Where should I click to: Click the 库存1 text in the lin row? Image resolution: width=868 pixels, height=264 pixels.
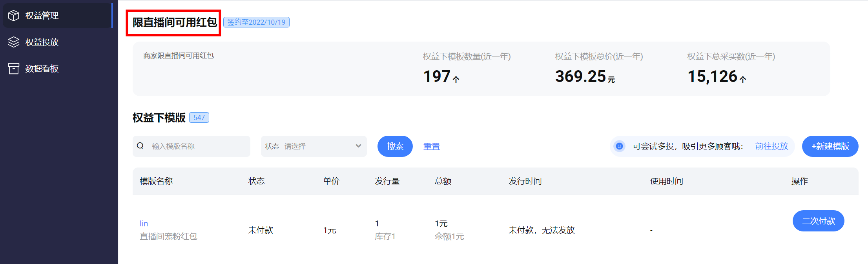tap(385, 237)
